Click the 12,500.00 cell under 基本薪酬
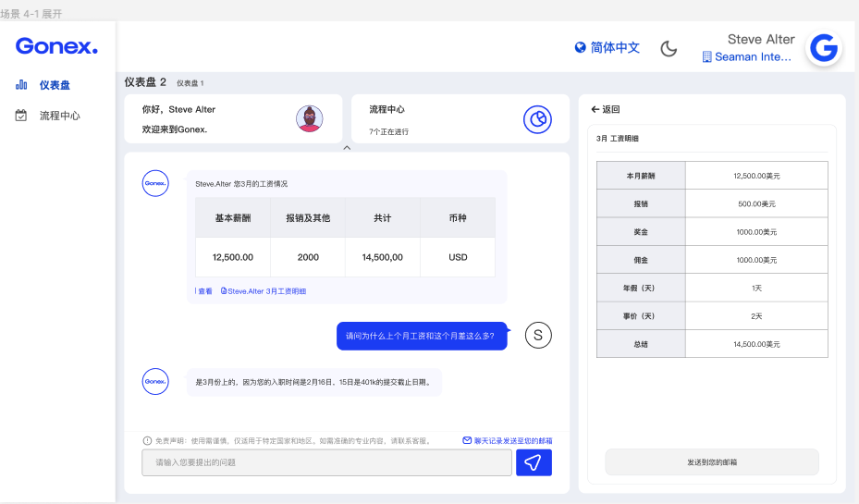859x504 pixels. coord(233,257)
